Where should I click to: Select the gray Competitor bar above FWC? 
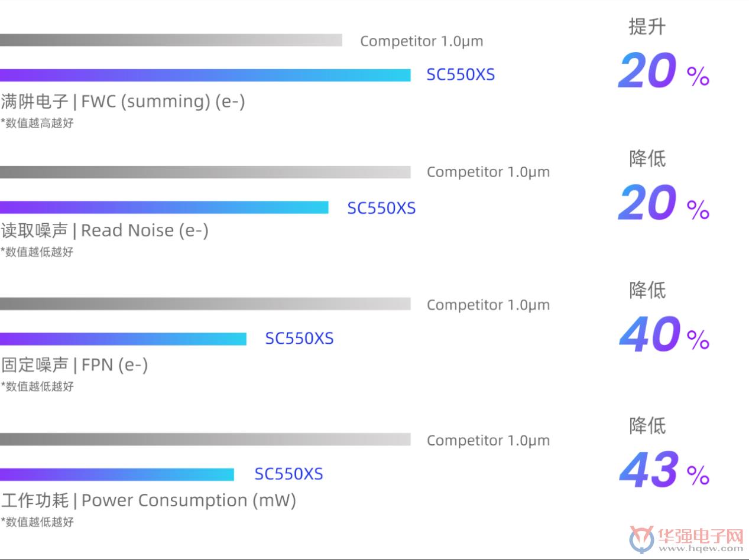pyautogui.click(x=171, y=40)
